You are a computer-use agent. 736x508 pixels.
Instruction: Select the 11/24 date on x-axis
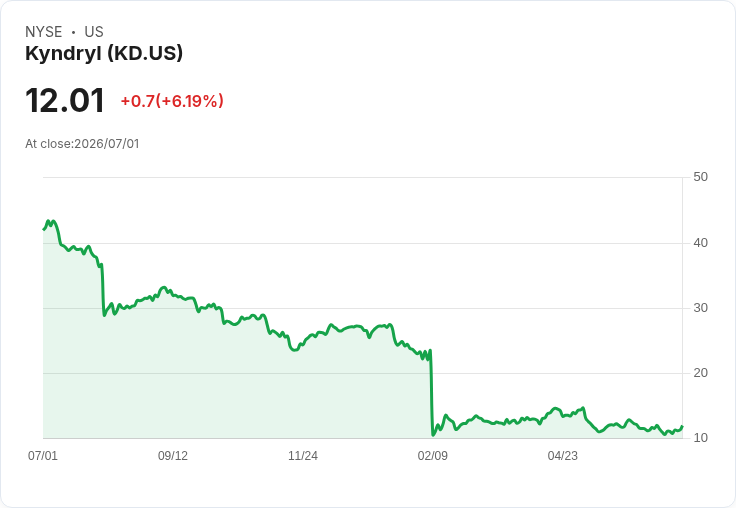(303, 455)
